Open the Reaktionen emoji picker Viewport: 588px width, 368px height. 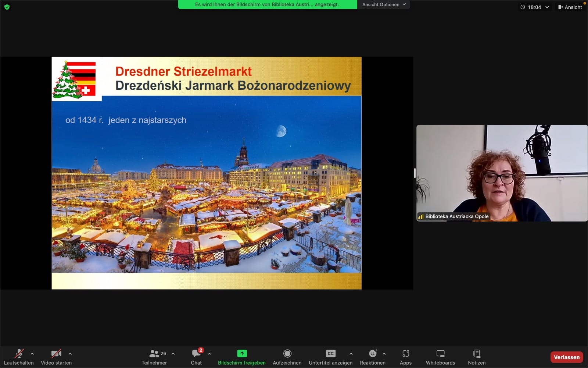point(372,357)
